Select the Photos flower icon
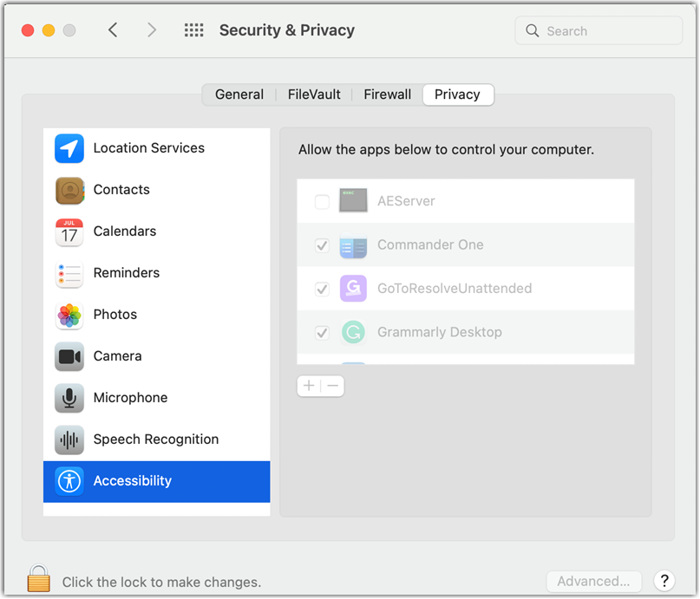The width and height of the screenshot is (700, 599). pos(69,315)
